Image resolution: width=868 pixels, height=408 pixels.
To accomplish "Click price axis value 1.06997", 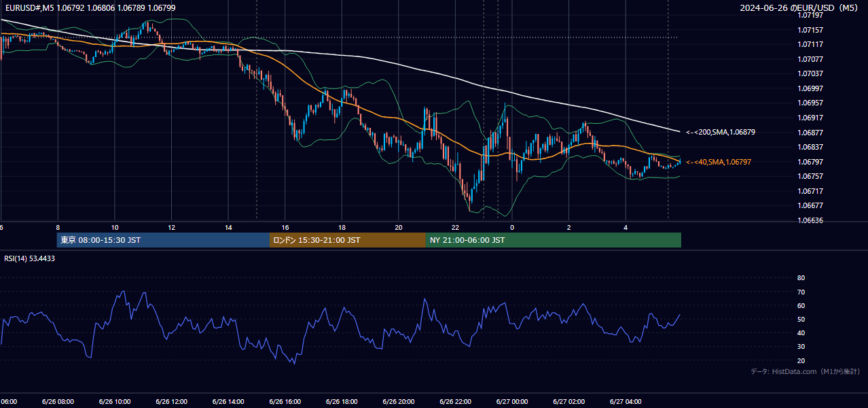I will click(810, 88).
